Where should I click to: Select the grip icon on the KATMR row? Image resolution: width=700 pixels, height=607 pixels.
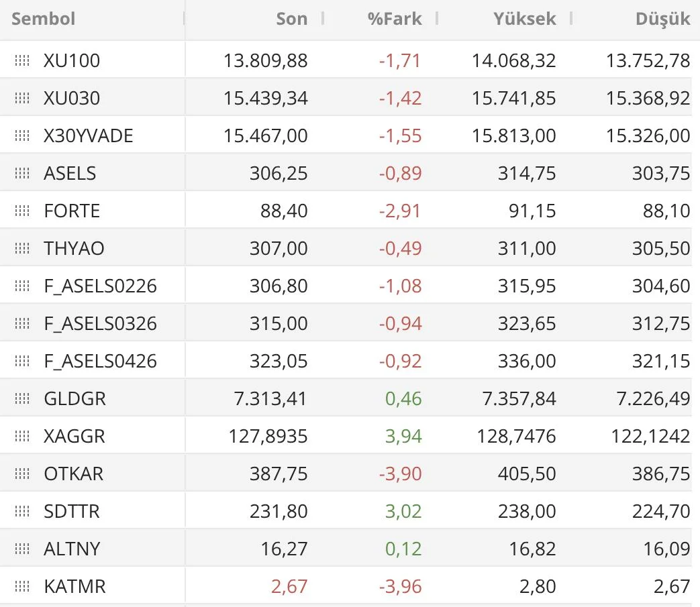point(22,586)
